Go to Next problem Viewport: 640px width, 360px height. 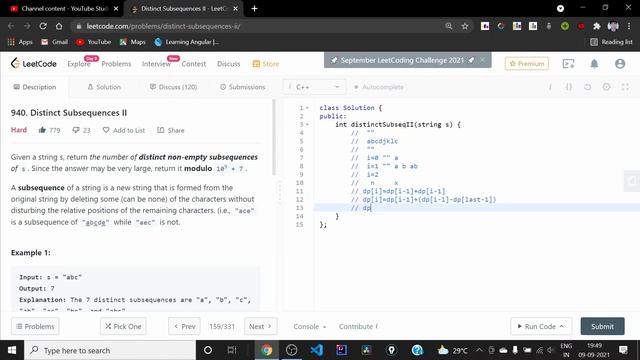click(x=260, y=327)
